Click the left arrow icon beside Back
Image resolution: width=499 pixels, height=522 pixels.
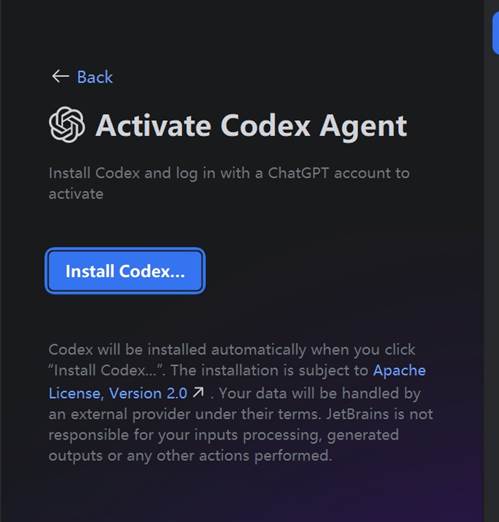pos(60,77)
